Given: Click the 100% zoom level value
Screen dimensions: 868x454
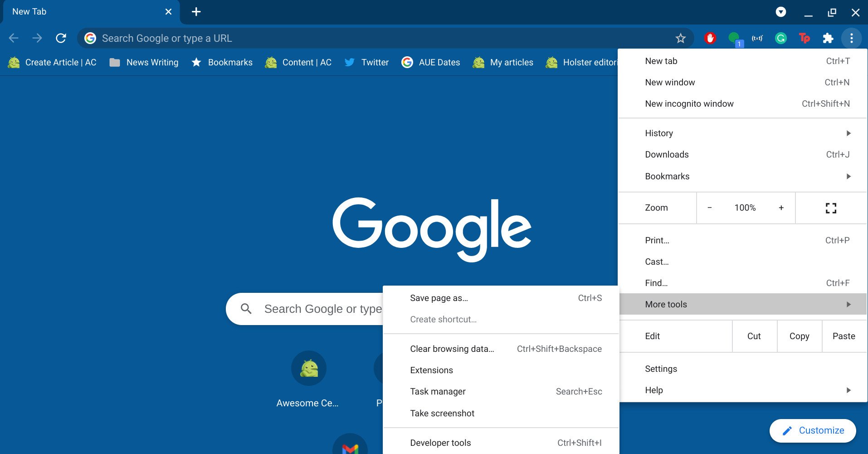Looking at the screenshot, I should [745, 207].
